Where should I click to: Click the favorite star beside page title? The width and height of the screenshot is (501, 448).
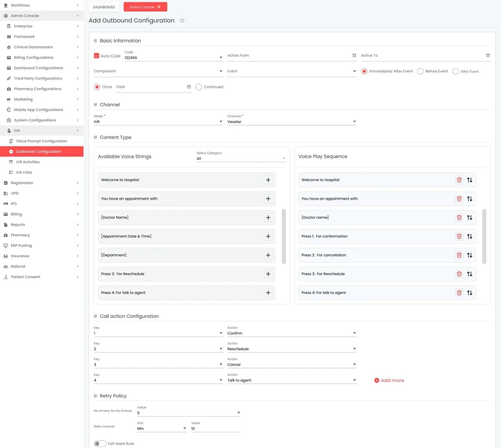coord(182,20)
